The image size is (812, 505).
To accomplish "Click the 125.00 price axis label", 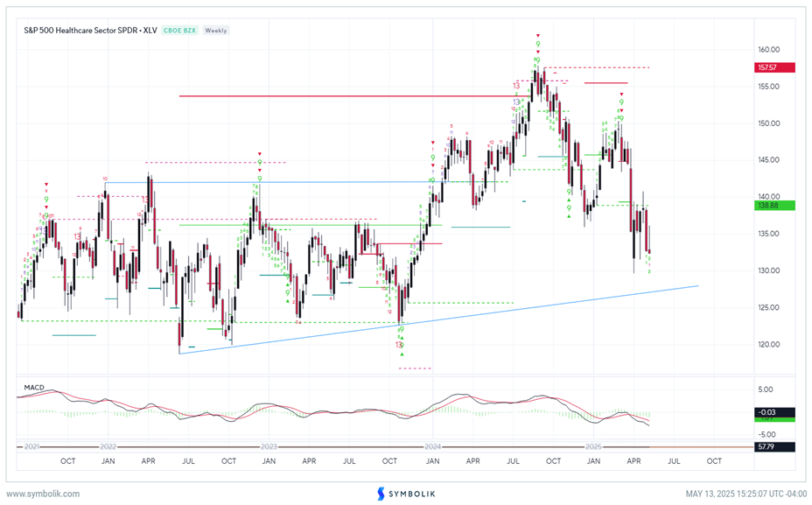I will (768, 307).
